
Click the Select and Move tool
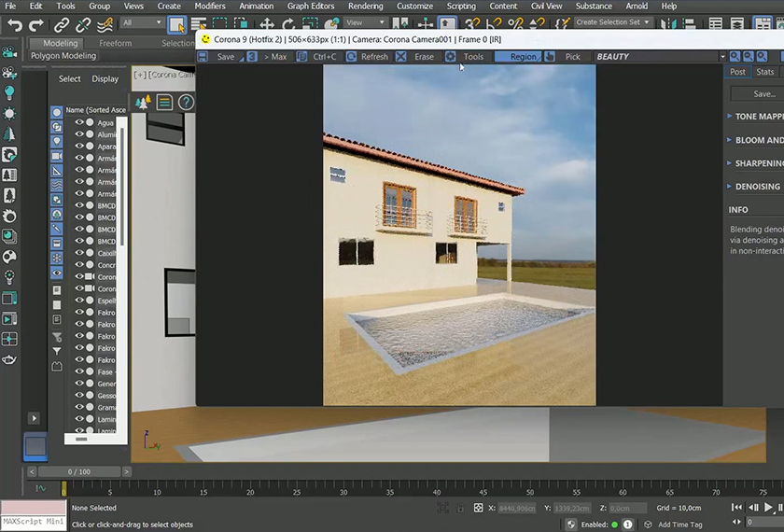pyautogui.click(x=267, y=24)
